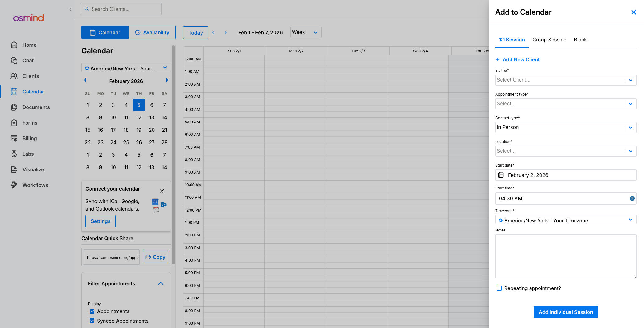
Task: Open the Workflows lightning icon
Action: coord(14,185)
